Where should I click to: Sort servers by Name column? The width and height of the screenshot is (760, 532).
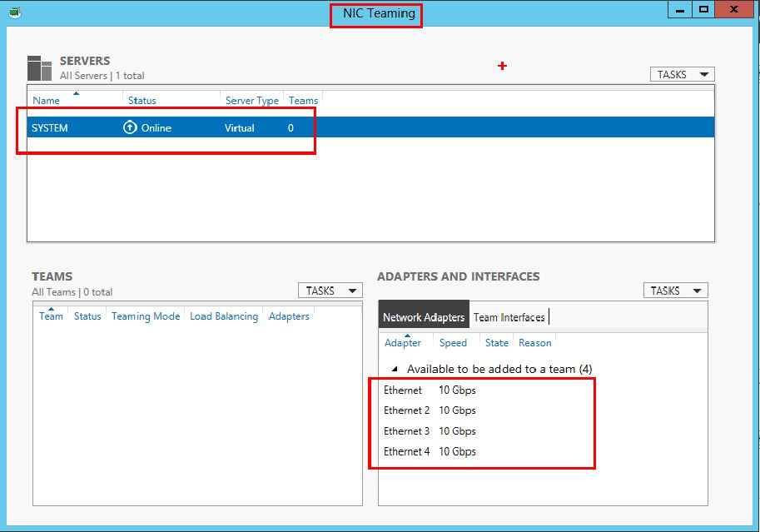click(47, 101)
